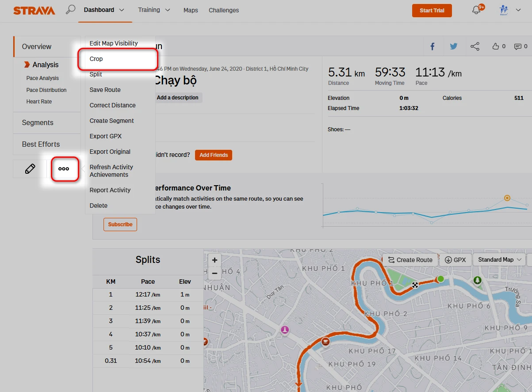Zoom out on the map with the minus icon
The image size is (532, 392).
(x=214, y=273)
